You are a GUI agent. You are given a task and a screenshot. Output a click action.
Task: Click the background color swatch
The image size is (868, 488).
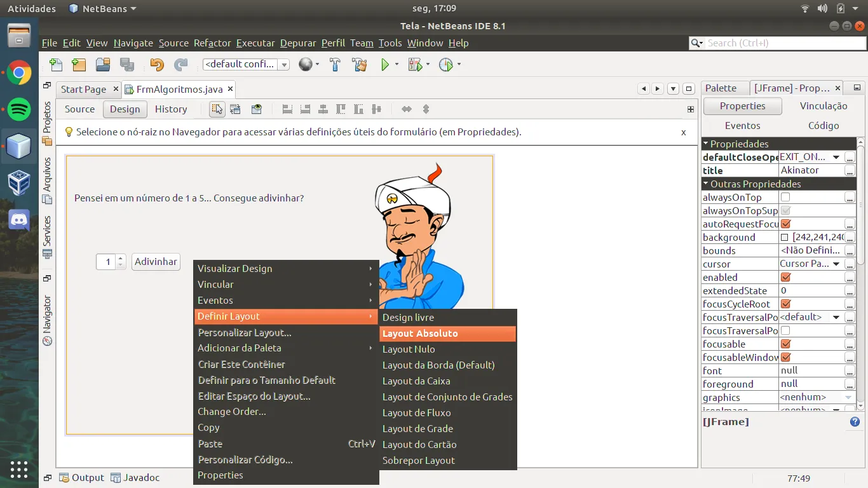click(785, 238)
